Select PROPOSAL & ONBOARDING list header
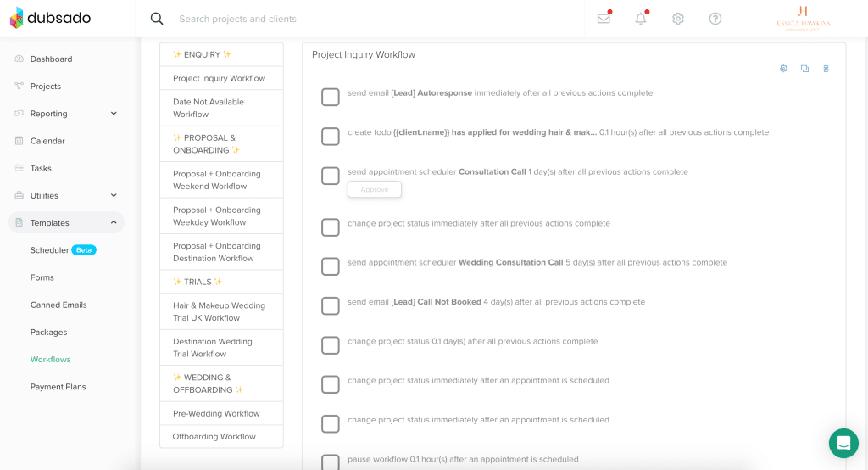The height and width of the screenshot is (470, 868). tap(221, 144)
